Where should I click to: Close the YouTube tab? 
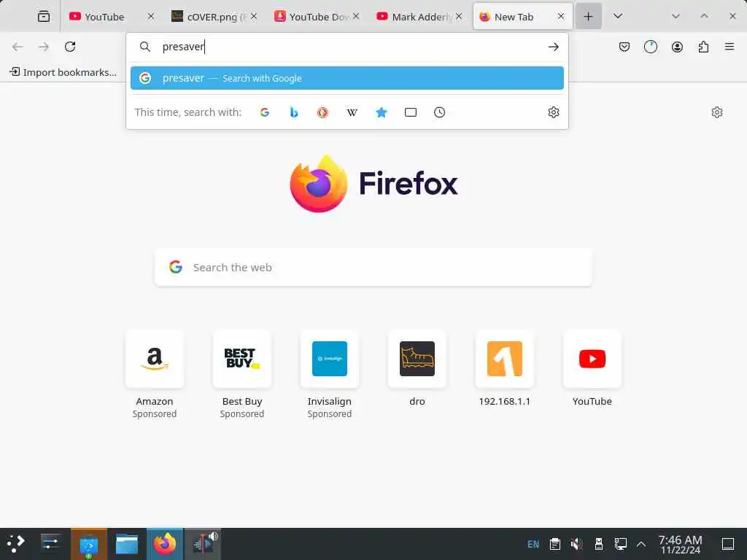(x=150, y=16)
